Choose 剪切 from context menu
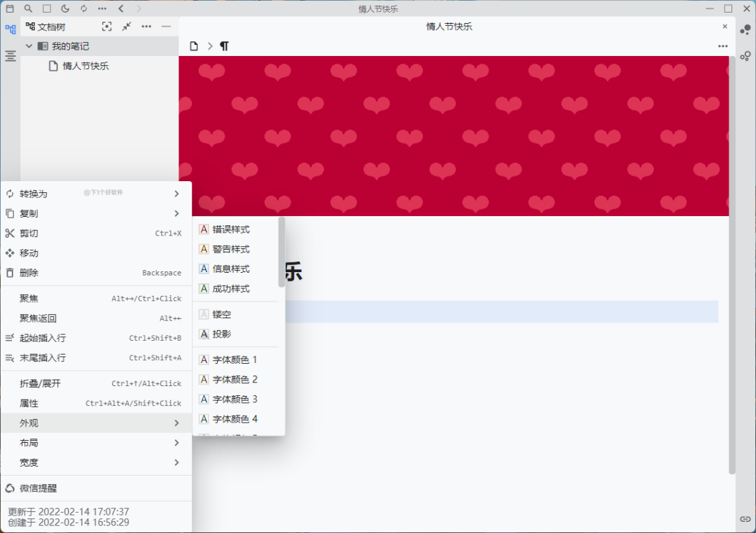756x533 pixels. coord(96,233)
